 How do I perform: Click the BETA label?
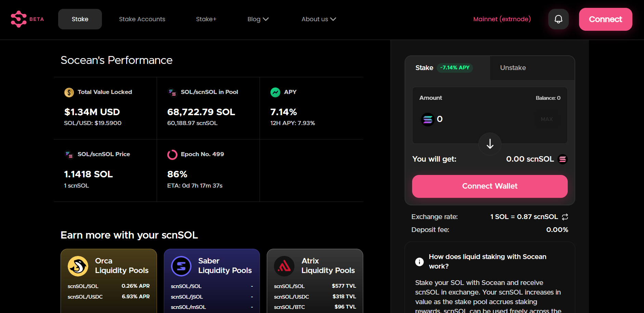(37, 19)
